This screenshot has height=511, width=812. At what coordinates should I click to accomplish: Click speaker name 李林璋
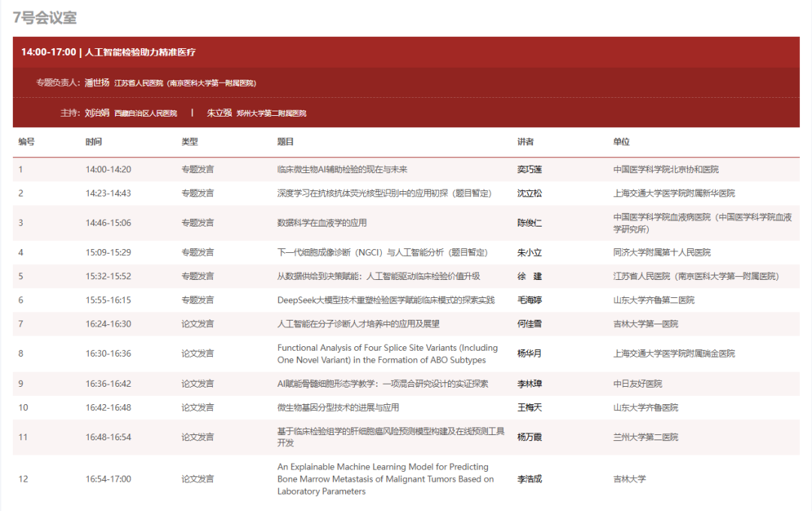point(530,384)
